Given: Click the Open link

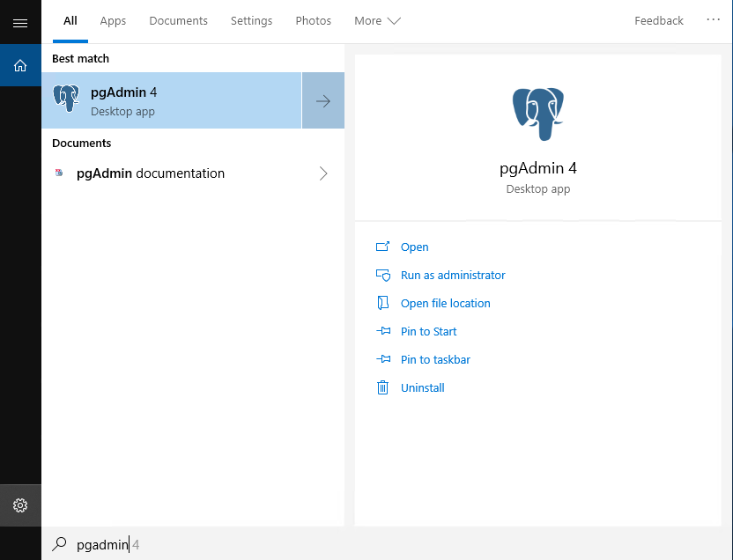Looking at the screenshot, I should pyautogui.click(x=415, y=247).
